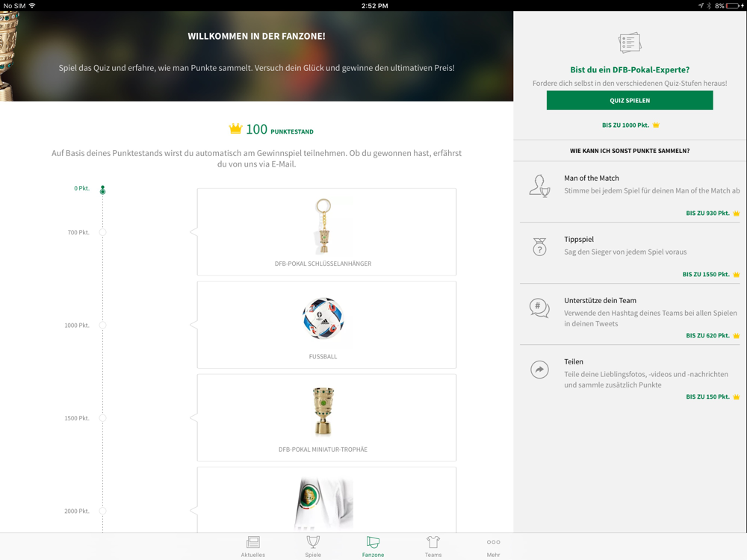Click the Tippspiel medal icon

click(539, 246)
